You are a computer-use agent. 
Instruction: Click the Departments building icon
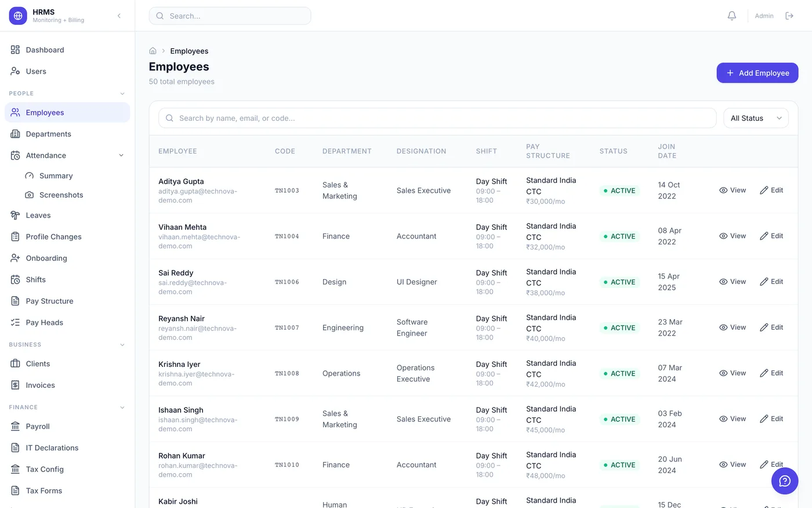click(16, 134)
